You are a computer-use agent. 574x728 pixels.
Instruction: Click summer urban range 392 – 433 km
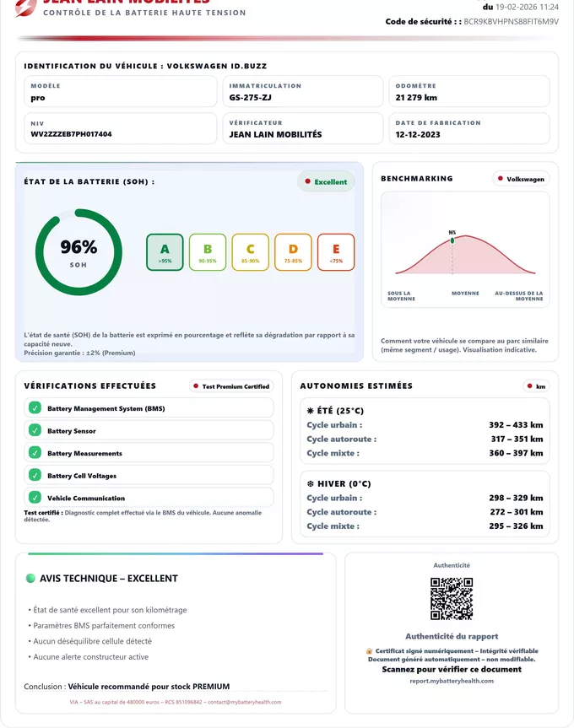[516, 425]
